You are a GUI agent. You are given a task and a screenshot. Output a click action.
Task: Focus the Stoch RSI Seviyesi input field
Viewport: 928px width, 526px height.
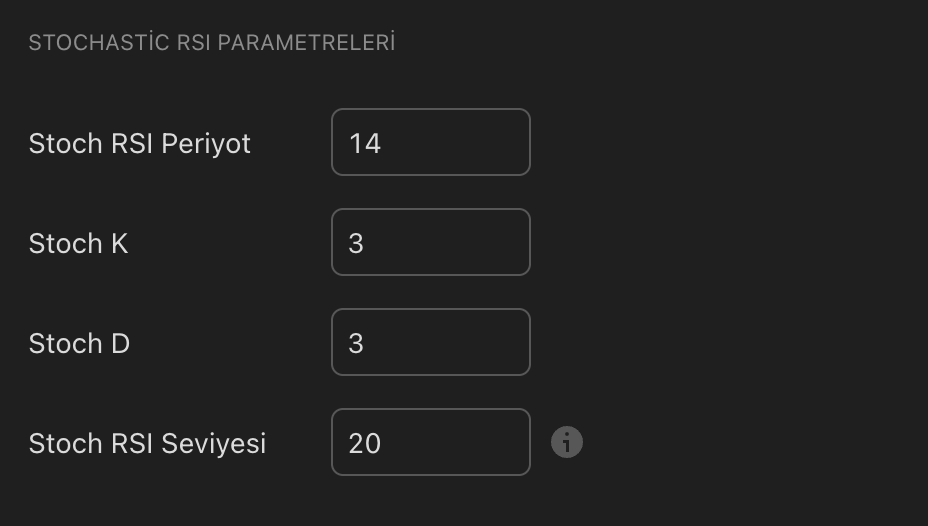click(x=430, y=442)
